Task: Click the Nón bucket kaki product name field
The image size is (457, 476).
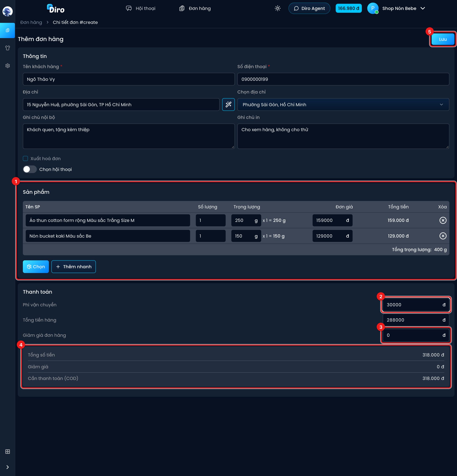Action: (108, 236)
